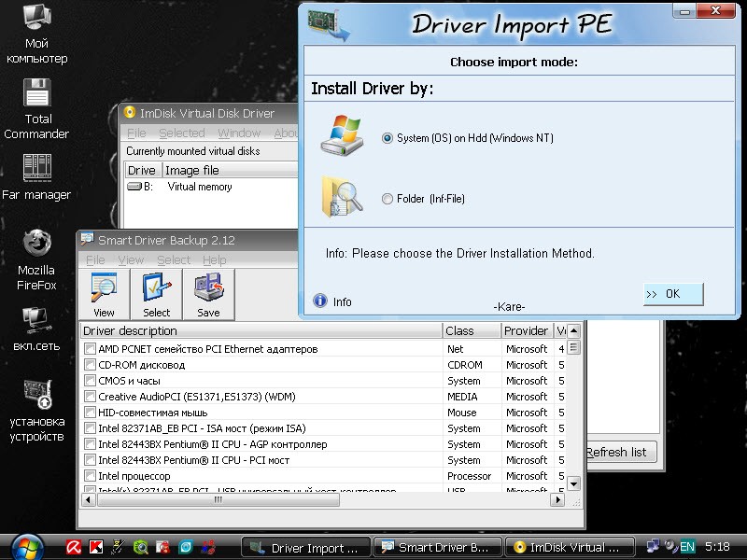Click the red Avira quick launch icon

tap(74, 548)
